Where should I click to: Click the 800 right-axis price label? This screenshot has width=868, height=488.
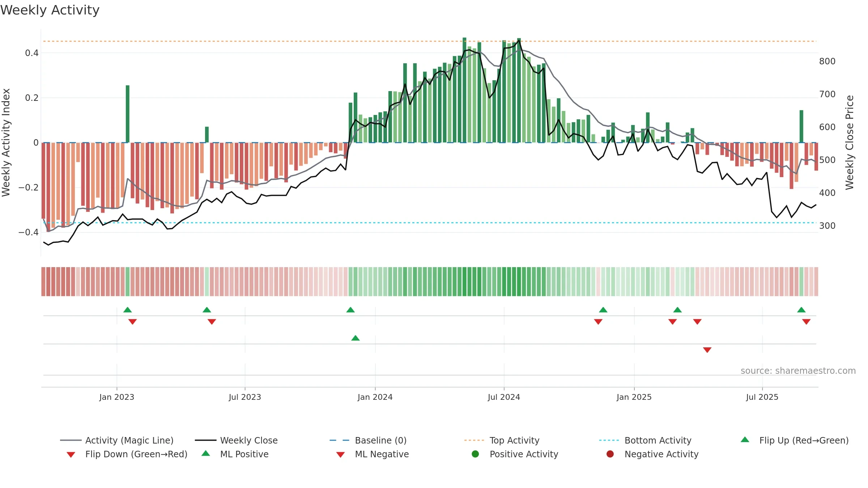tap(827, 61)
